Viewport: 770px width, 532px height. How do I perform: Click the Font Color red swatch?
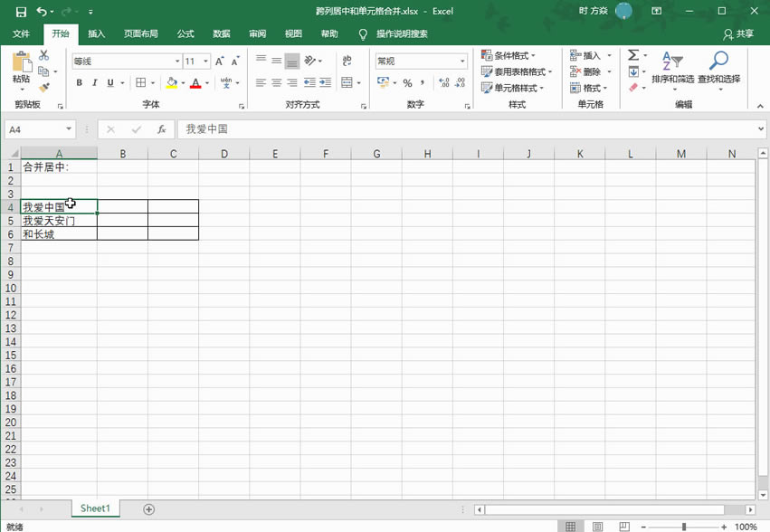[195, 83]
